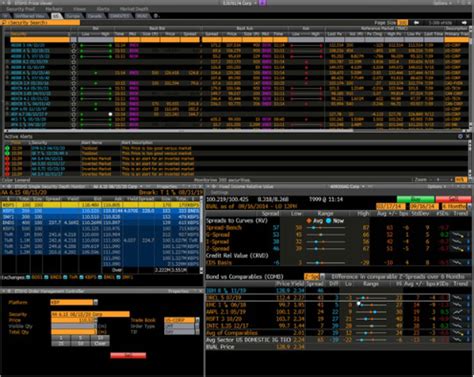Open Active Alerts settings gear

coord(460,136)
